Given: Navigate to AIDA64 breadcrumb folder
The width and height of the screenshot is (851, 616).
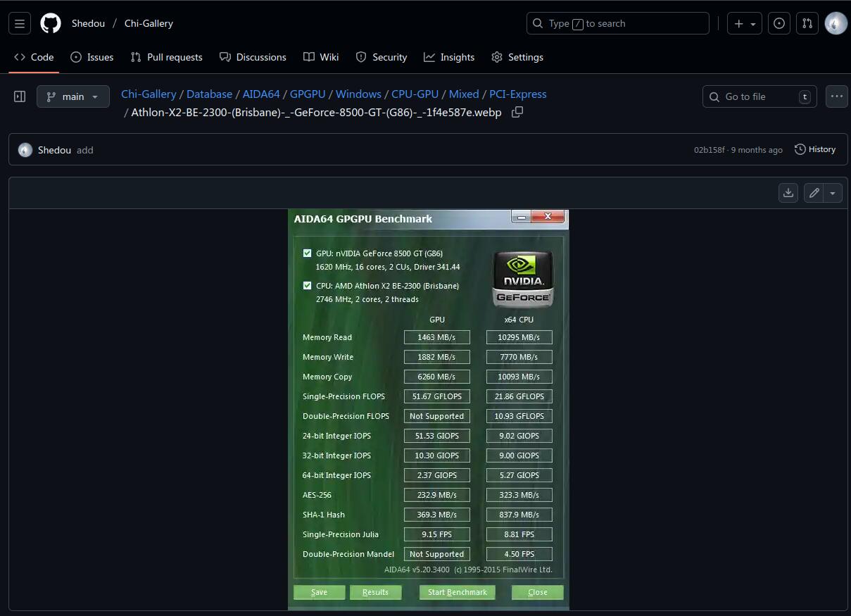Looking at the screenshot, I should pos(261,94).
